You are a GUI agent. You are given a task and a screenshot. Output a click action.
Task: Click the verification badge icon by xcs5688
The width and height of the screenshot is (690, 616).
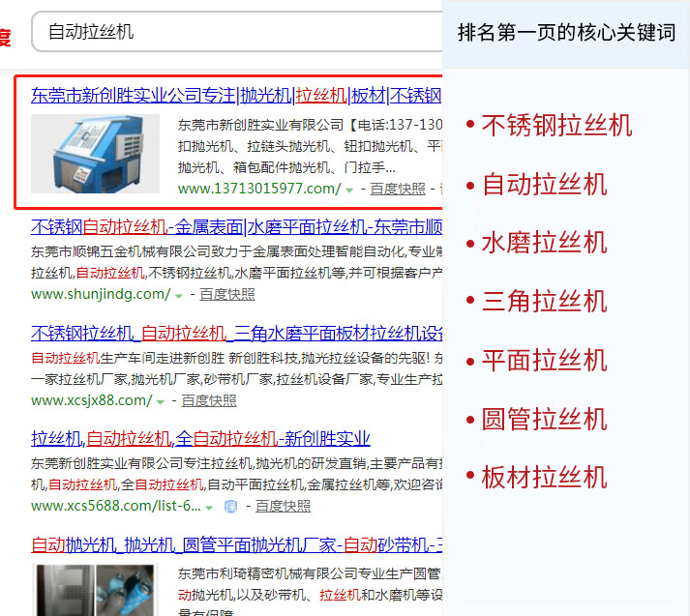coord(230,507)
